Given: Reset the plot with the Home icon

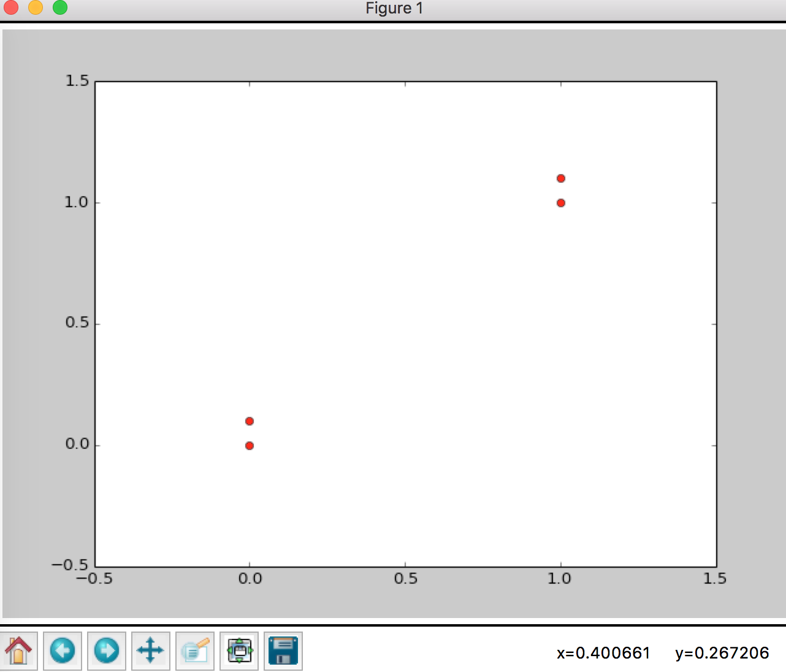Looking at the screenshot, I should click(x=19, y=651).
